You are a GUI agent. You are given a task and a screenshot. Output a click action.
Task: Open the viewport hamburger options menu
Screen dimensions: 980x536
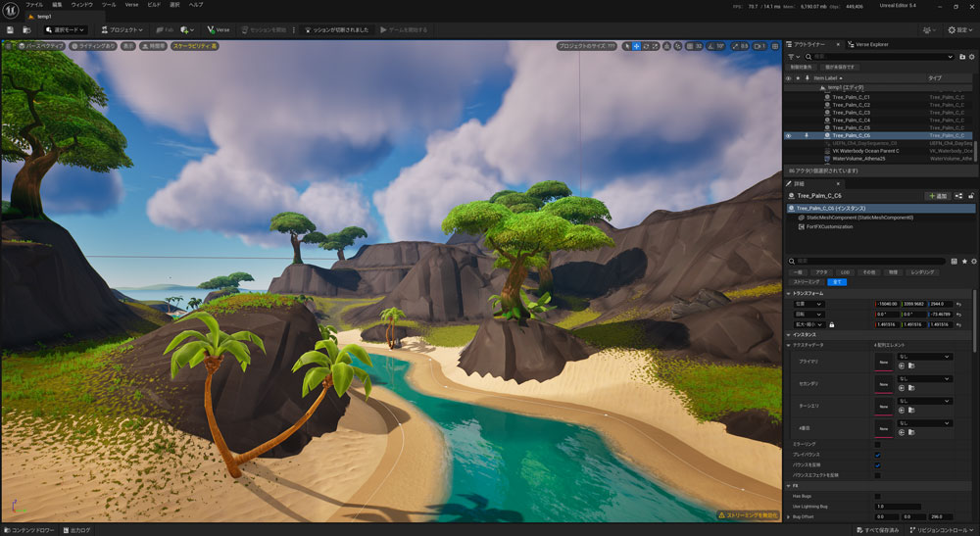click(8, 46)
